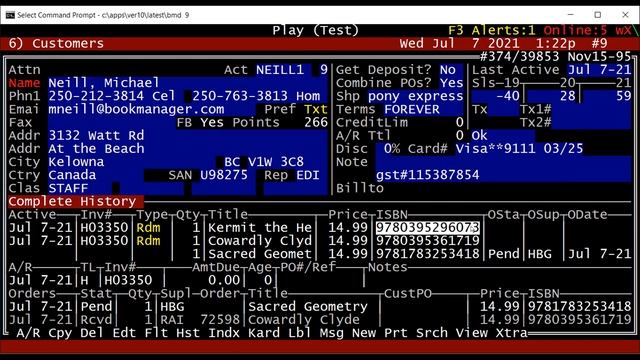Click the note gst#115387854
The height and width of the screenshot is (360, 640).
(x=427, y=175)
